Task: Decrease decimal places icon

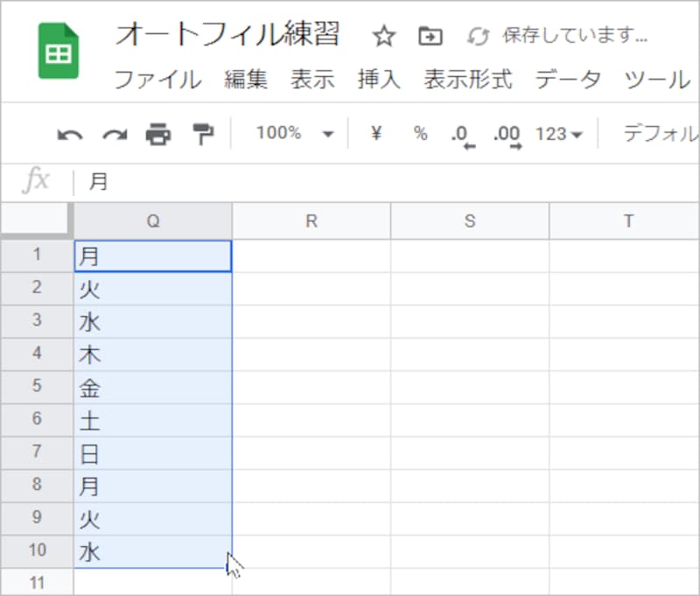Action: tap(461, 134)
